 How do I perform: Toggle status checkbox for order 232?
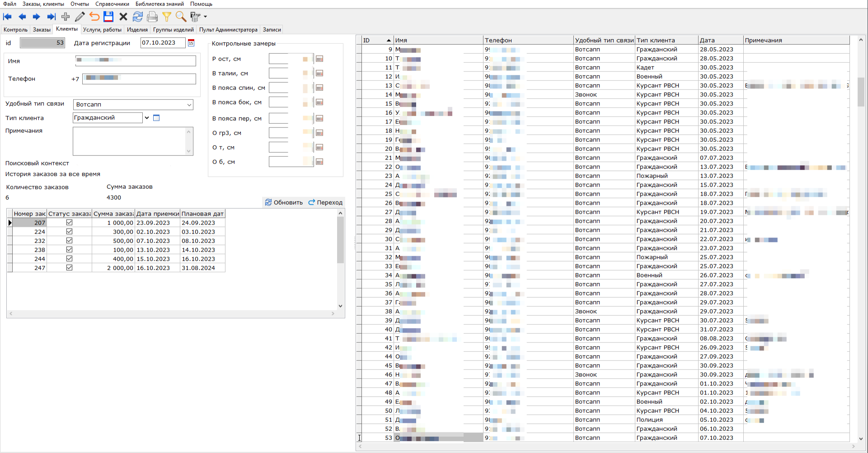[x=69, y=241]
